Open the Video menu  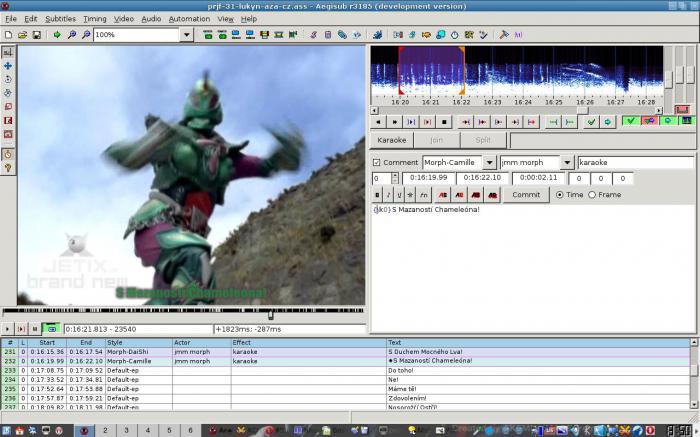(x=124, y=19)
